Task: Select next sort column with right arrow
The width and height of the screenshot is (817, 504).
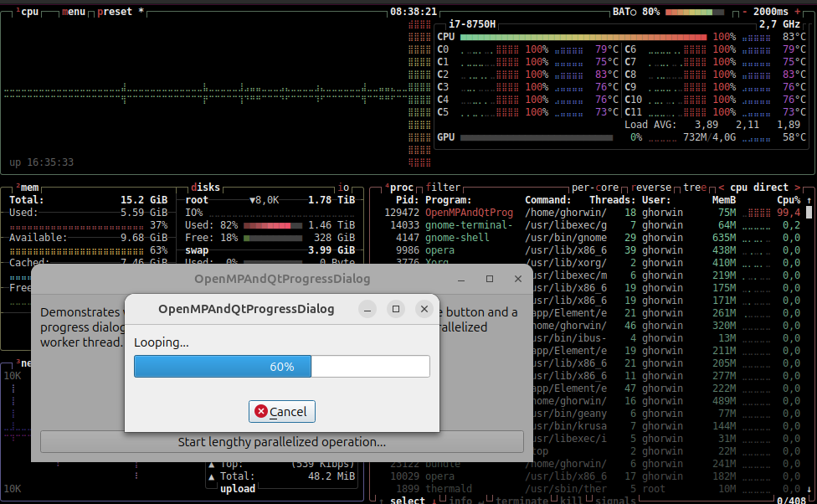Action: coord(797,188)
